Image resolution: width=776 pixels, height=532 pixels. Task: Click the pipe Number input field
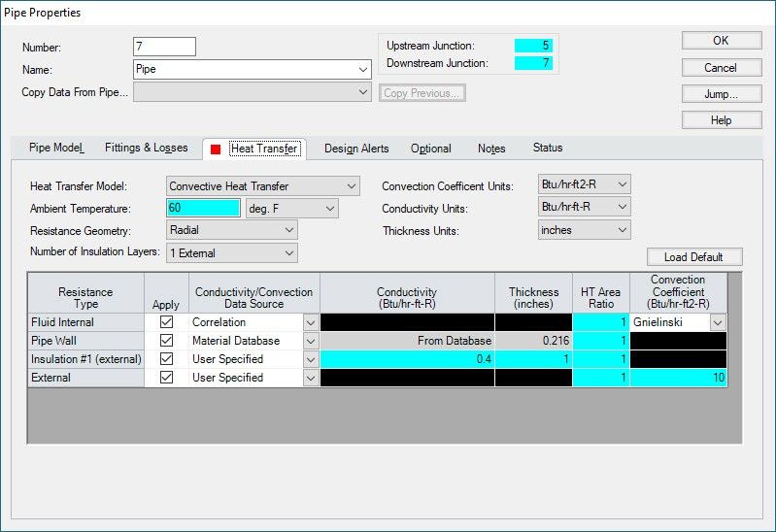click(x=164, y=47)
